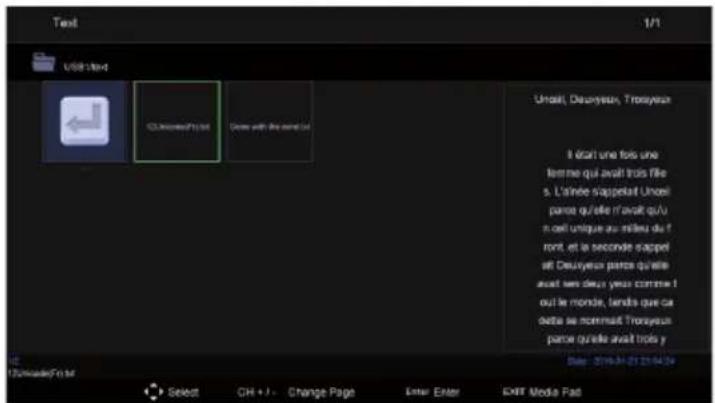Open the 'Gone with the wind' text file
The image size is (715, 403).
point(269,122)
